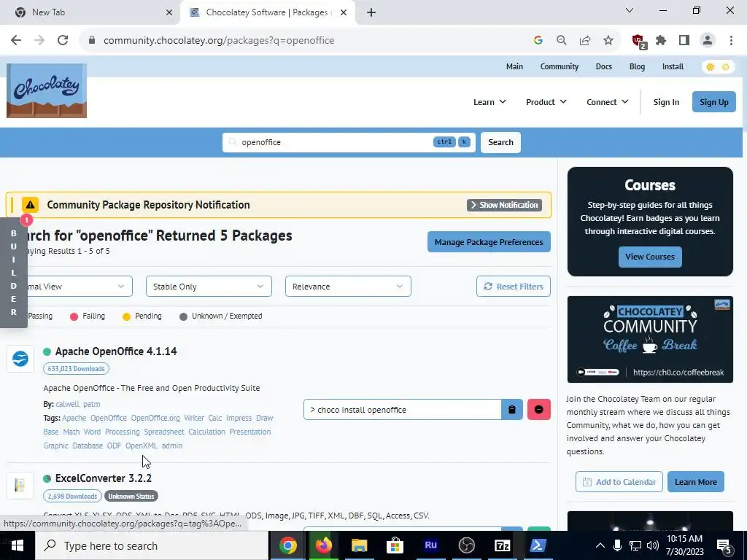The height and width of the screenshot is (560, 747).
Task: Open the Community navigation link
Action: click(x=560, y=66)
